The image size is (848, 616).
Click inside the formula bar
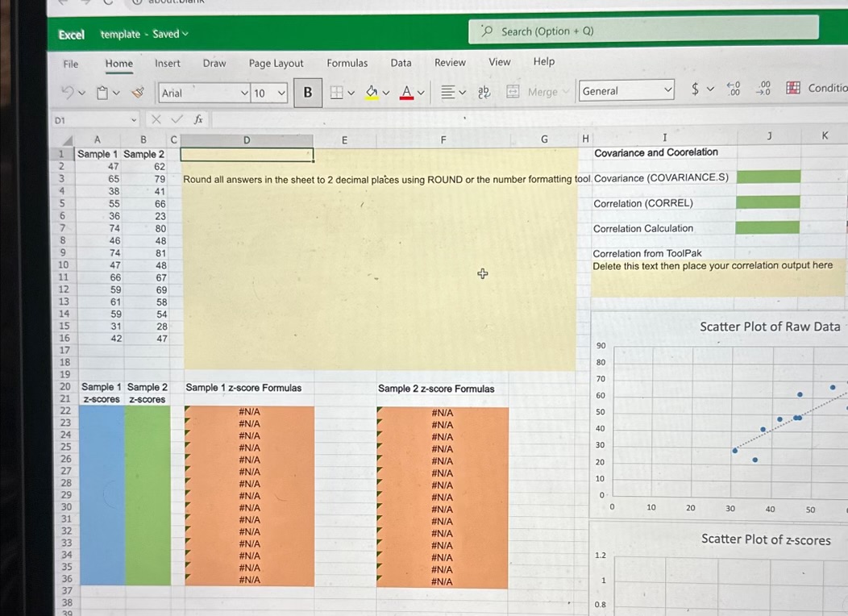(530, 118)
